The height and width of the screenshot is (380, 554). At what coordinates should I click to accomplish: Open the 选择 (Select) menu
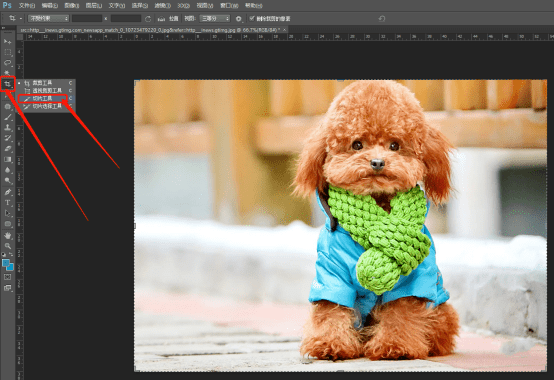[140, 6]
